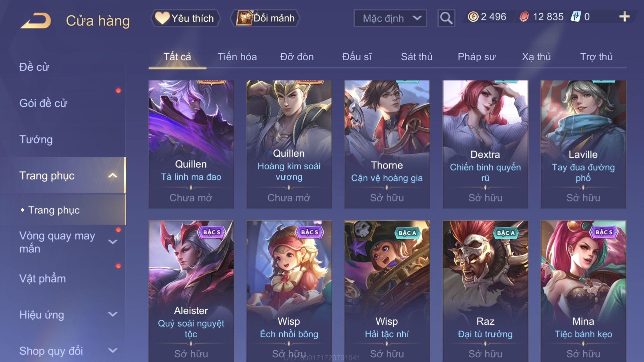The width and height of the screenshot is (644, 362).
Task: Tap the BẬC A badge on Raz
Action: pos(506,233)
